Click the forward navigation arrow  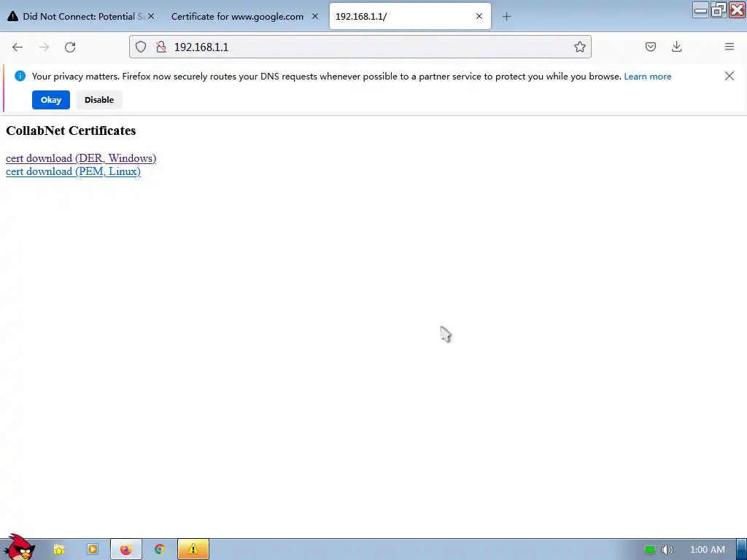44,47
